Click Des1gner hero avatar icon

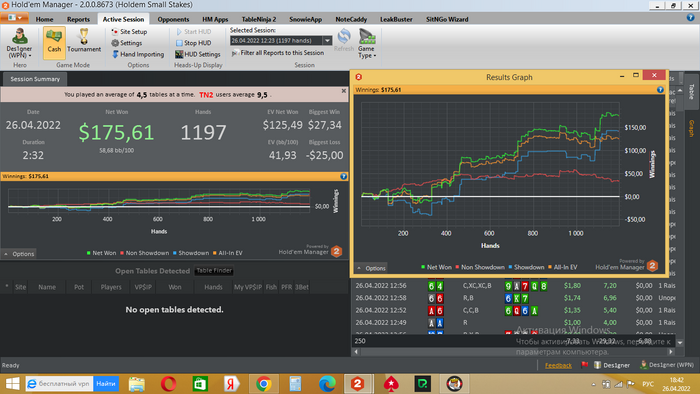(x=19, y=37)
